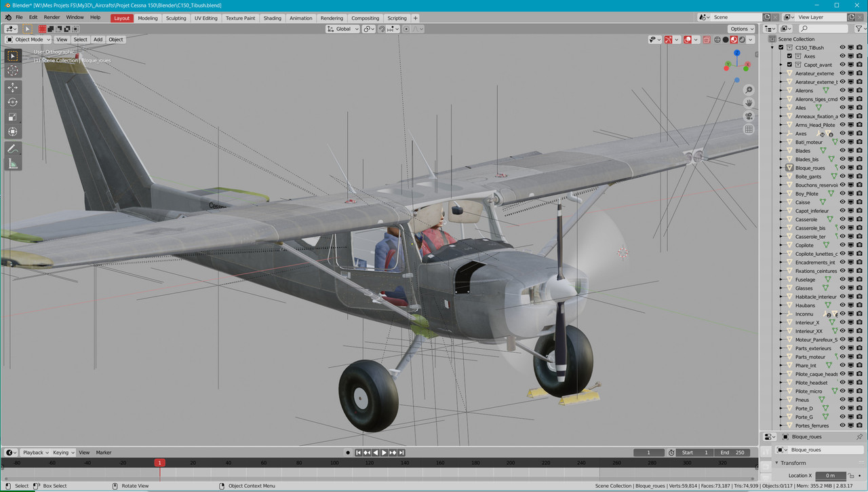The width and height of the screenshot is (868, 492).
Task: Open the outliner filter funnel
Action: 859,29
